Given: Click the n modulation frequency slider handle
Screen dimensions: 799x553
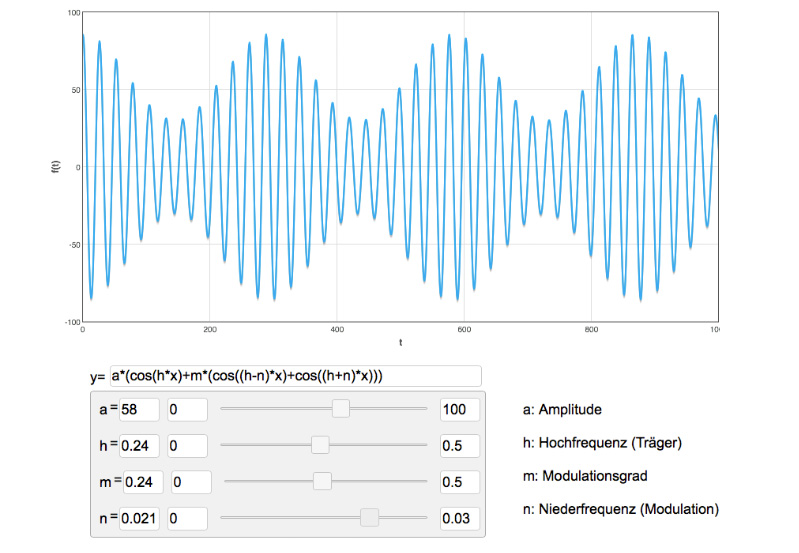Looking at the screenshot, I should point(369,517).
